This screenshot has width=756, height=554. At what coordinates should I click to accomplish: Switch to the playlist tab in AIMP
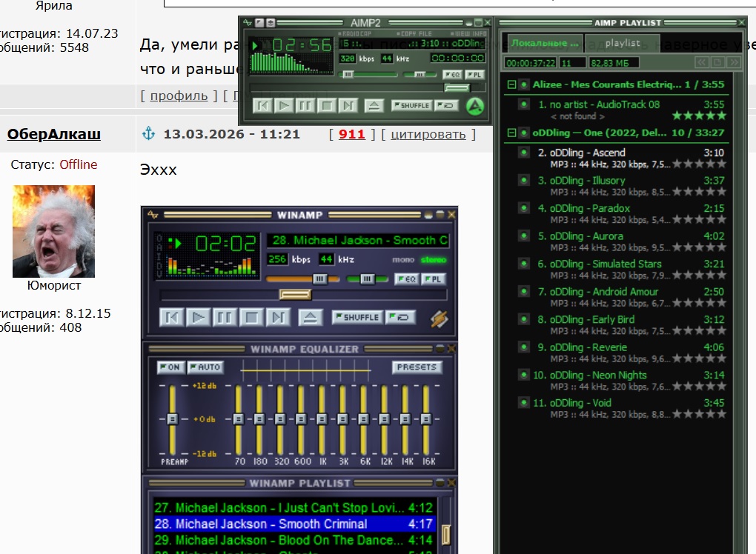pyautogui.click(x=623, y=43)
